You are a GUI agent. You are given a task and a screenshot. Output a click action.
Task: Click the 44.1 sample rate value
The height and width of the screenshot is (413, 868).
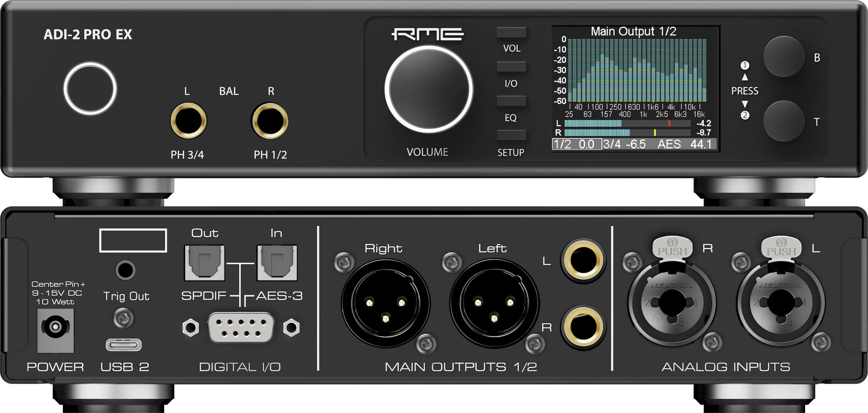(x=701, y=144)
